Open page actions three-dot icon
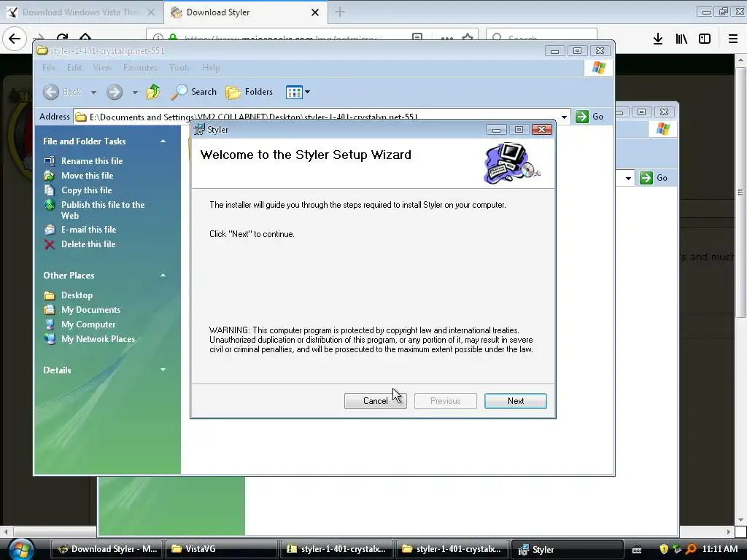 point(447,38)
